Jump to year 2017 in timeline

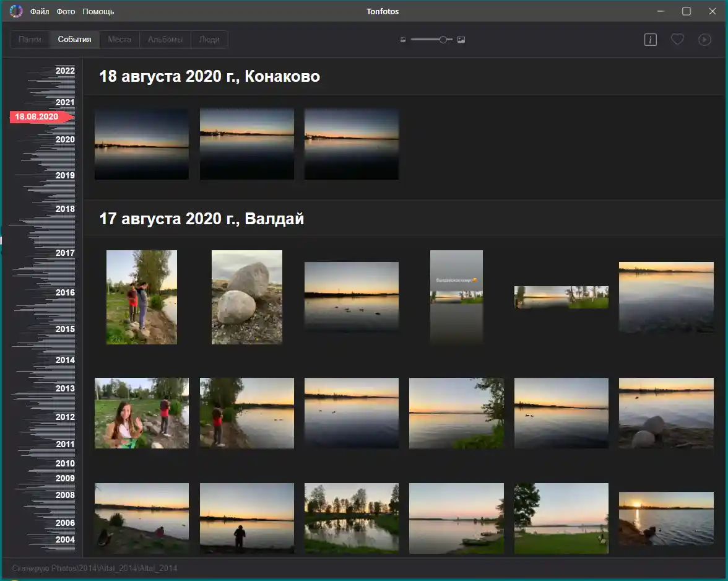(65, 253)
